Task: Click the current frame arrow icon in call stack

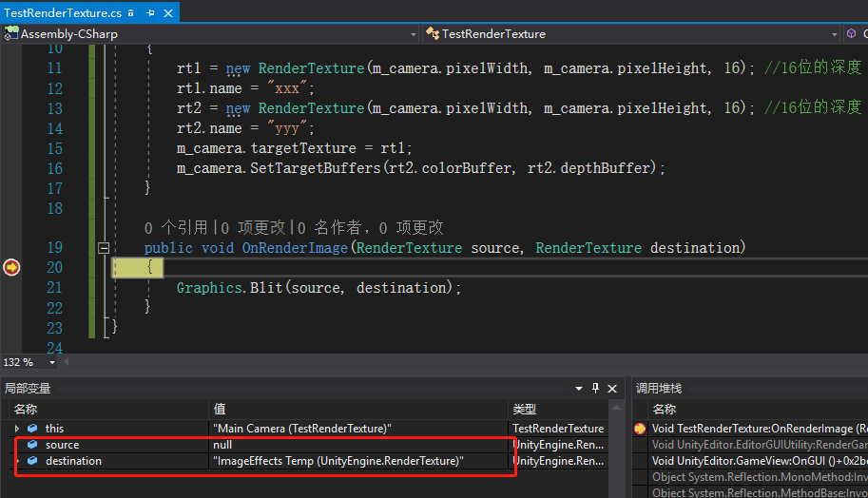Action: pos(640,429)
